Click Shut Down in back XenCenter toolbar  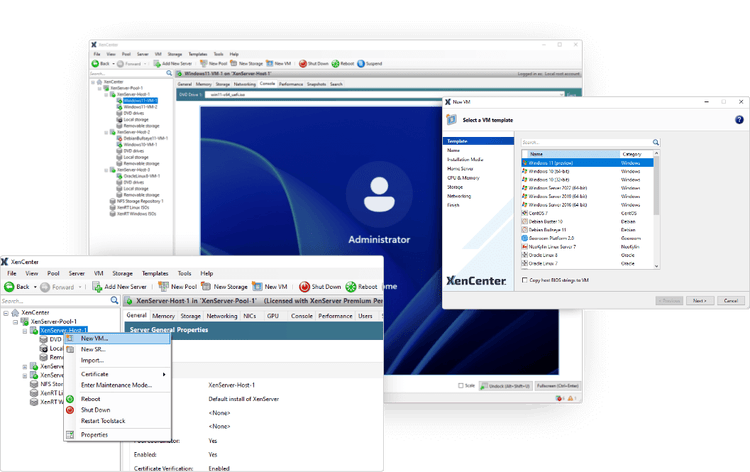pyautogui.click(x=314, y=64)
